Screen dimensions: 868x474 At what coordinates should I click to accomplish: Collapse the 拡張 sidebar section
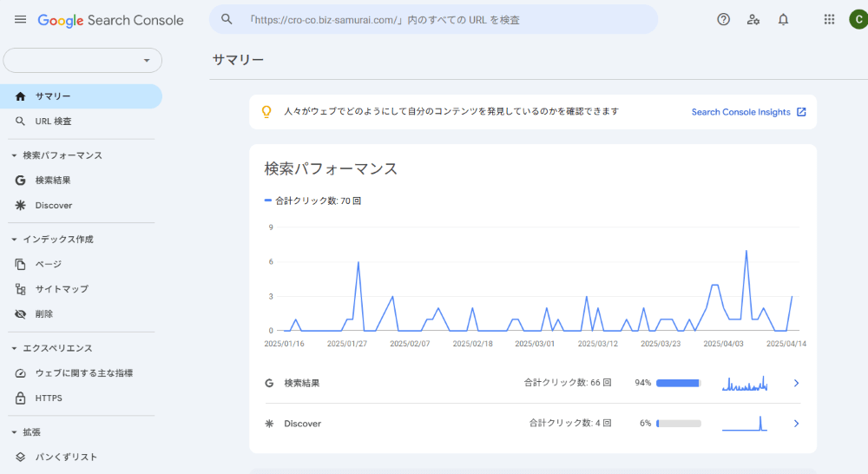tap(15, 432)
